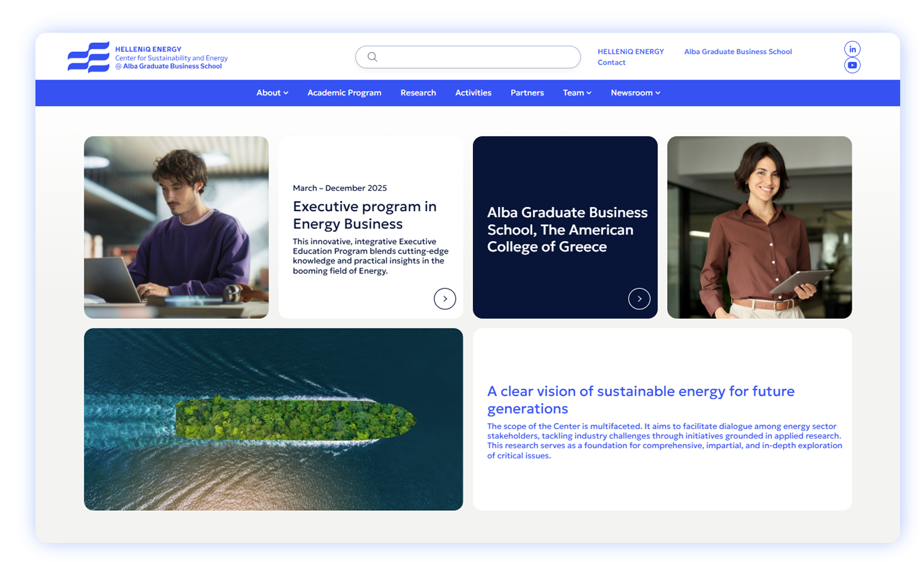The width and height of the screenshot is (924, 579).
Task: Click the 'This innovative, integrative Executive' description text
Action: [x=371, y=256]
